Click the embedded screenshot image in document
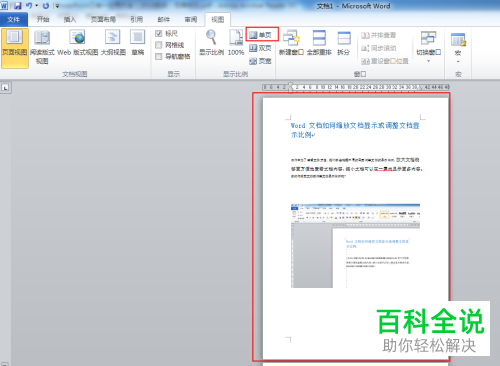 355,246
